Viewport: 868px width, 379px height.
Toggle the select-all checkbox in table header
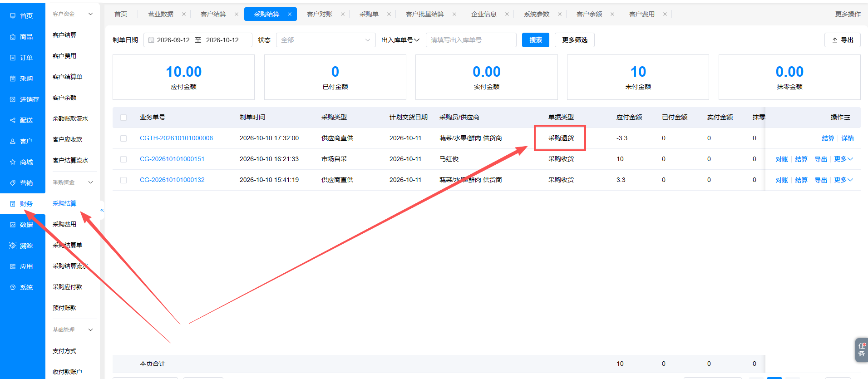coord(123,118)
